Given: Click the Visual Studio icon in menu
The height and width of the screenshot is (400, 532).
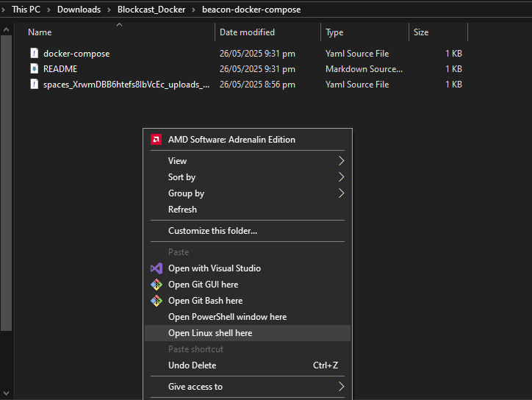Looking at the screenshot, I should [x=156, y=268].
